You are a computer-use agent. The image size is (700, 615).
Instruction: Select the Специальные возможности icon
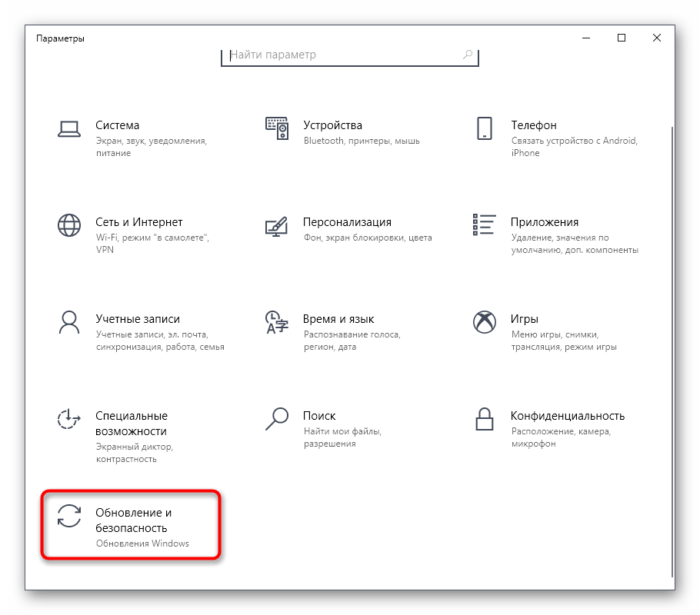[69, 419]
